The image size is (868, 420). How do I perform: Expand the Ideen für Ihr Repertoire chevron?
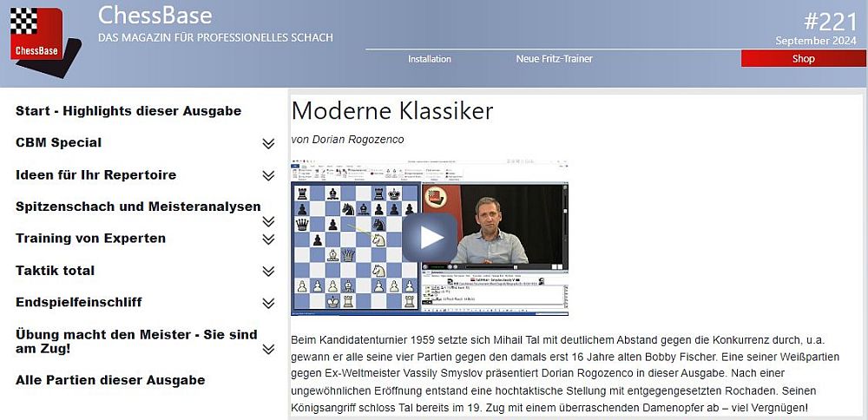tap(268, 176)
